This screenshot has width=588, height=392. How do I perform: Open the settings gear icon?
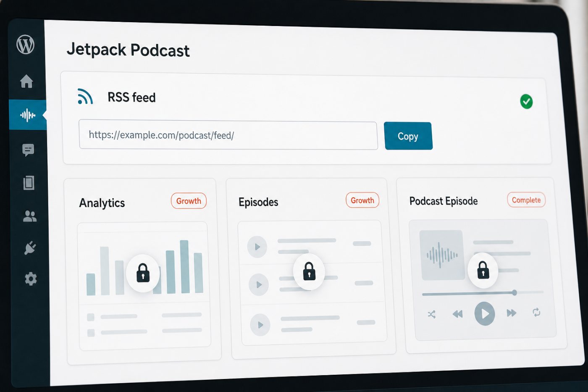pos(31,279)
